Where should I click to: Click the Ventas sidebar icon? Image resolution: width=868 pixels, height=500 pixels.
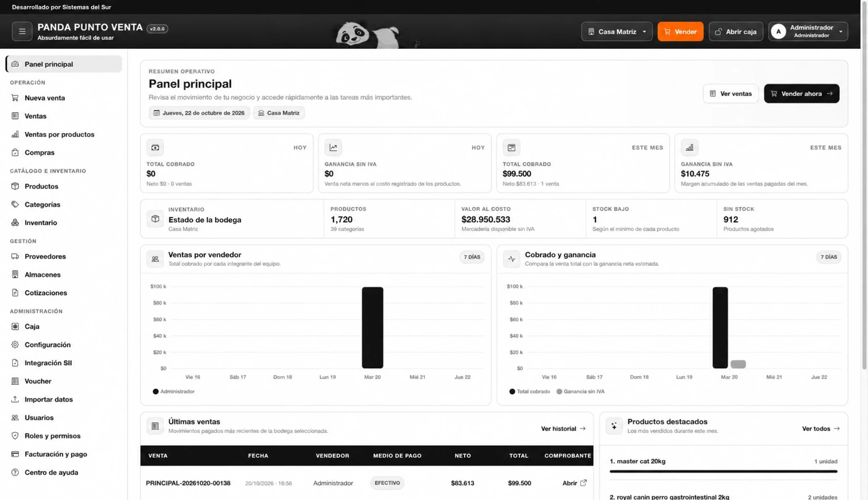click(x=15, y=116)
